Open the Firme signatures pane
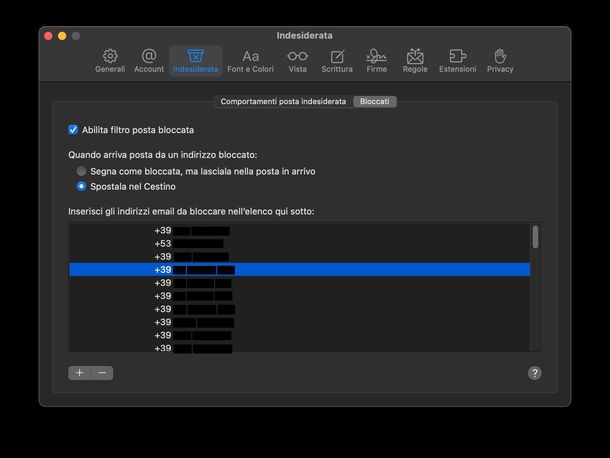Screen dimensions: 610x458 point(376,60)
